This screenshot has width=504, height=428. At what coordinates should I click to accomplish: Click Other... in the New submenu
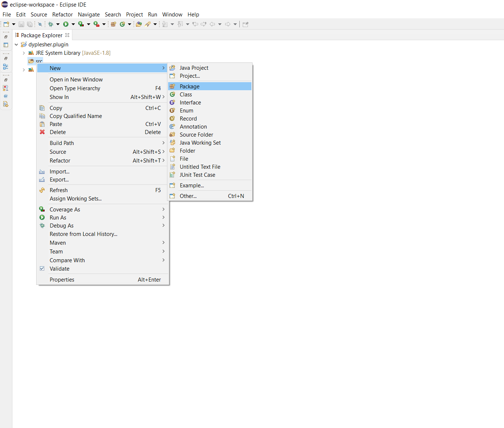210,196
